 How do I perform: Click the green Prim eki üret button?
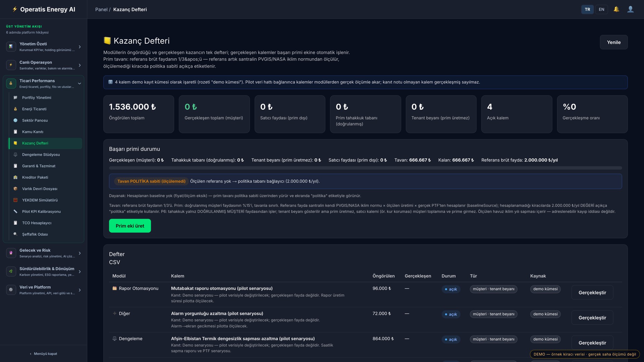point(130,226)
